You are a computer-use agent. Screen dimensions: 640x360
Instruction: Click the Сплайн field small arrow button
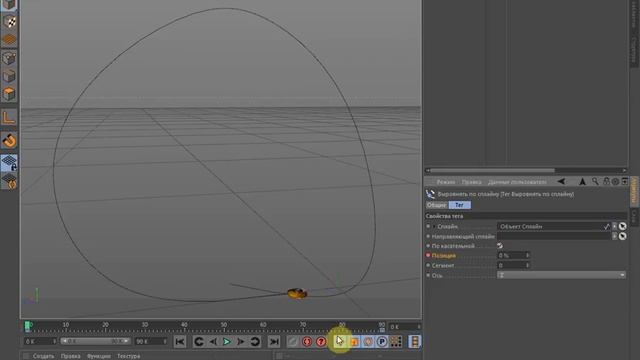coord(614,226)
